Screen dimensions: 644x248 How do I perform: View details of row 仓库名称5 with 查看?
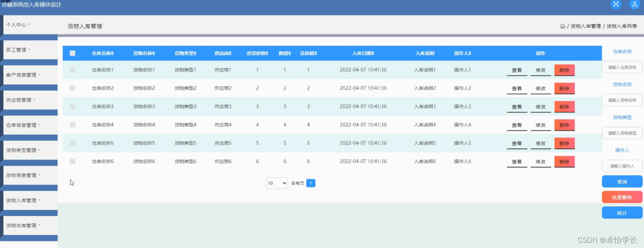517,143
